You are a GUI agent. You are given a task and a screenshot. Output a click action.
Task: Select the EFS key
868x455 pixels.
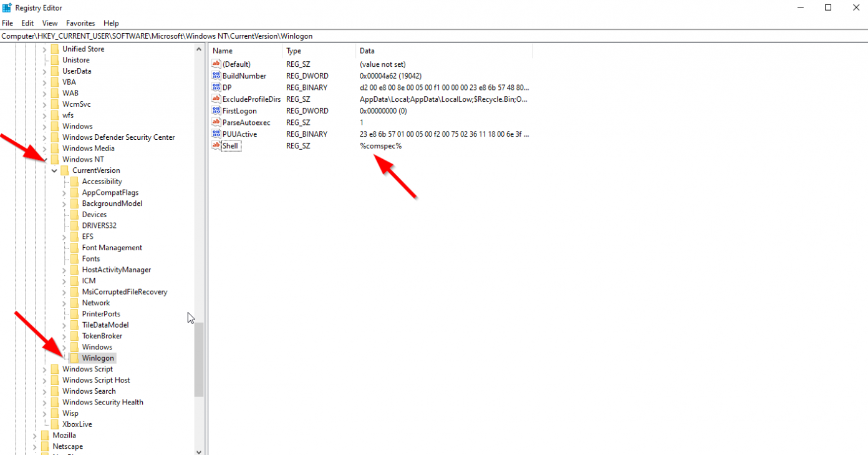88,237
